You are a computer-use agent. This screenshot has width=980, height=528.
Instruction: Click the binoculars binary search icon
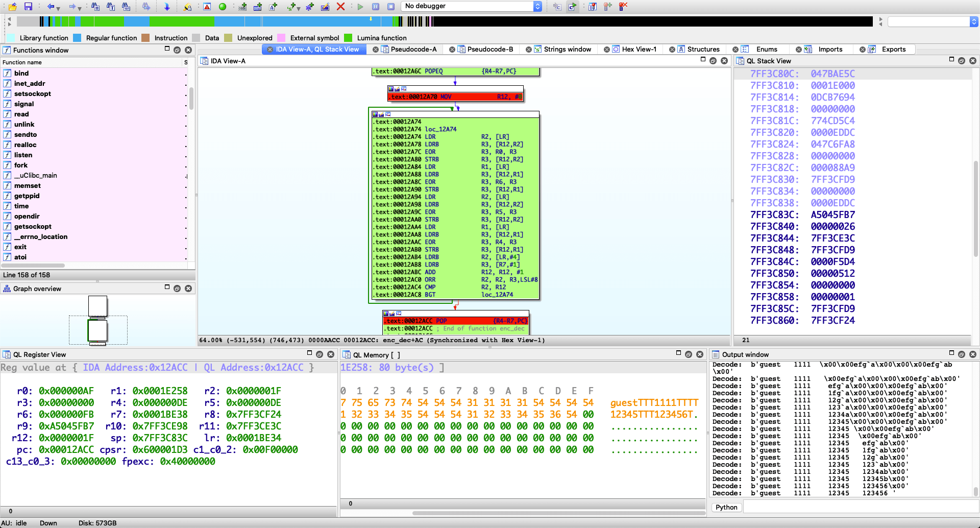126,7
